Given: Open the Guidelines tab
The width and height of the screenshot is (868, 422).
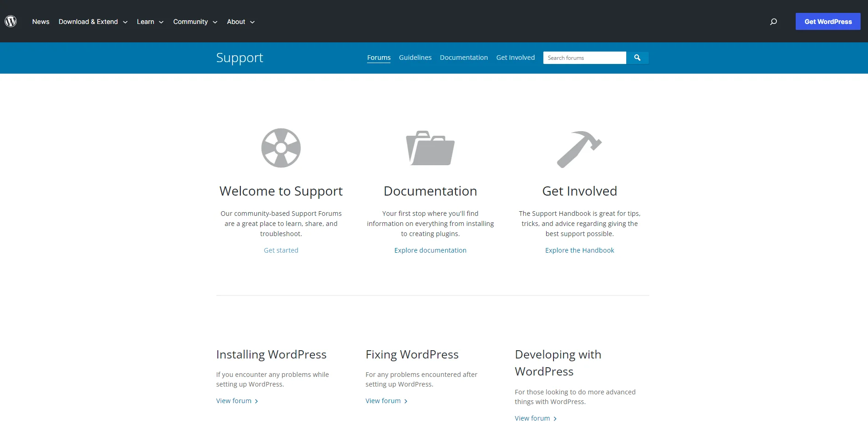Looking at the screenshot, I should coord(415,58).
